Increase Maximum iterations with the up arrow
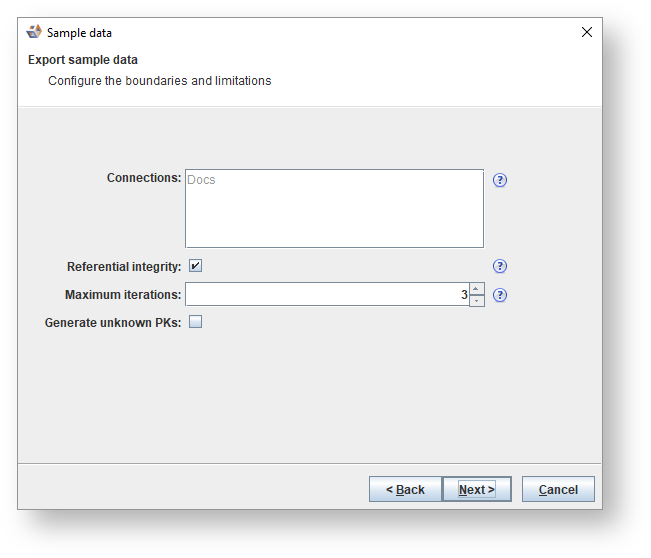The width and height of the screenshot is (651, 558). pos(477,289)
